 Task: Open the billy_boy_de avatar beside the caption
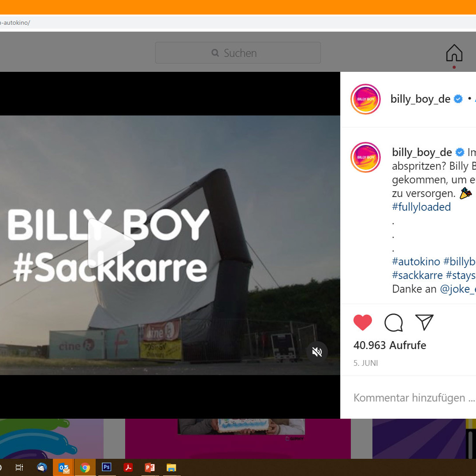365,157
